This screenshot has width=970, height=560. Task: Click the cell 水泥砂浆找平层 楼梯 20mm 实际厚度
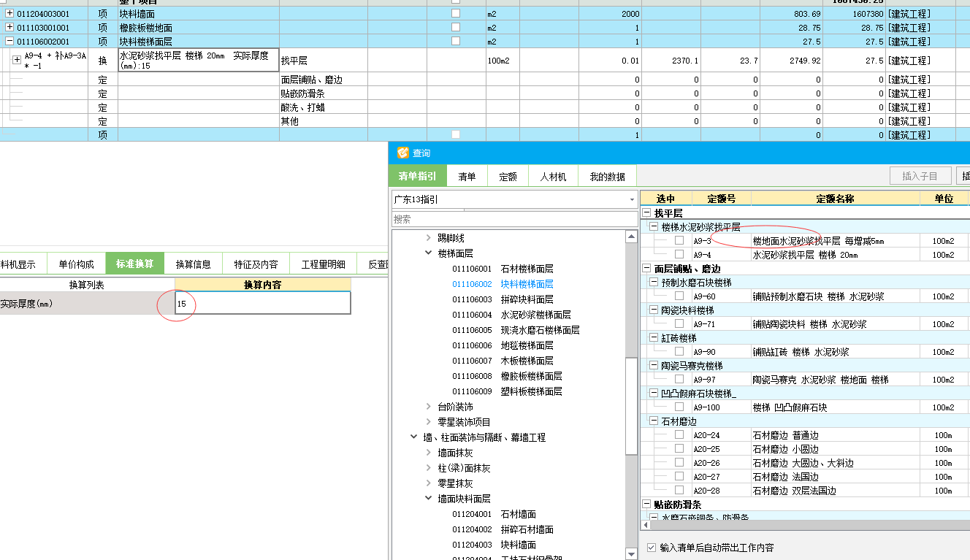[x=199, y=61]
